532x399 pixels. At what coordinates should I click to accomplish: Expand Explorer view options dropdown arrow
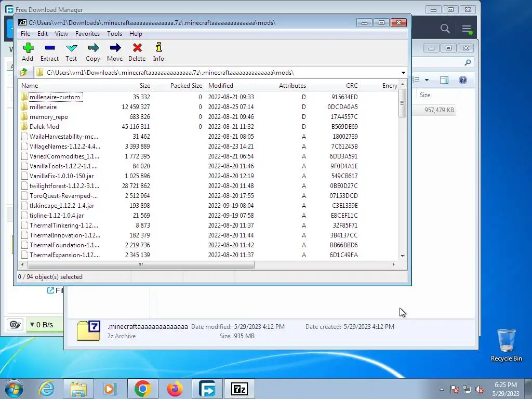click(x=427, y=80)
